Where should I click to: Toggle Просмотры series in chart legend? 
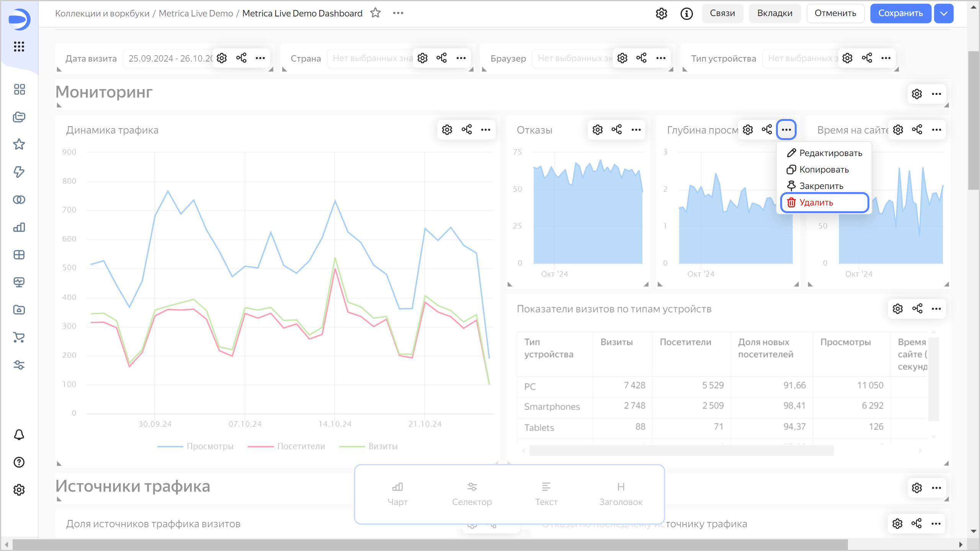[x=210, y=446]
